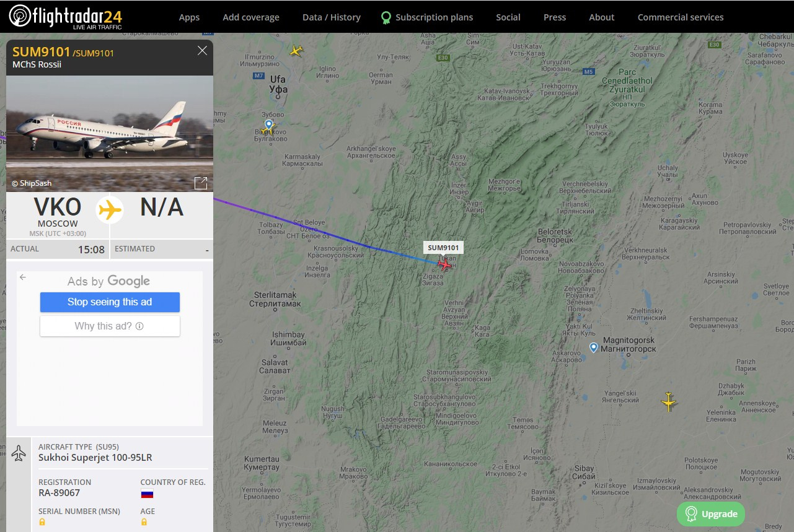
Task: Click the green Upgrade button
Action: click(x=711, y=514)
